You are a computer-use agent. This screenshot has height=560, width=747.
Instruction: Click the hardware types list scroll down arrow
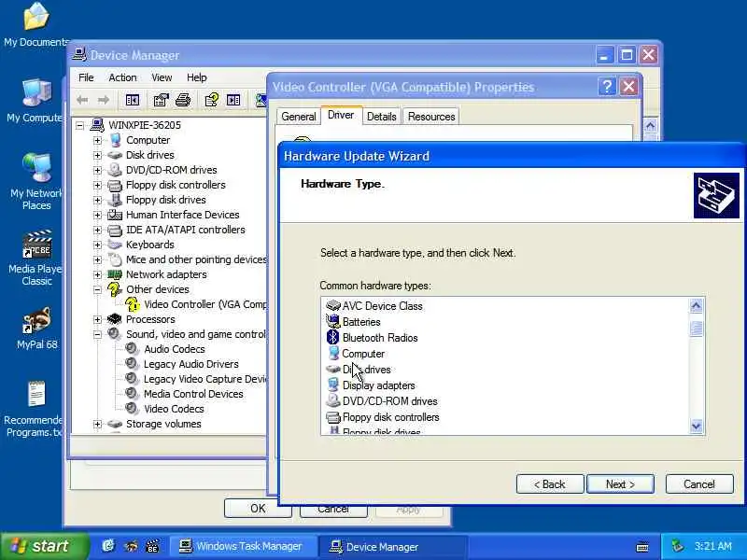click(x=696, y=426)
